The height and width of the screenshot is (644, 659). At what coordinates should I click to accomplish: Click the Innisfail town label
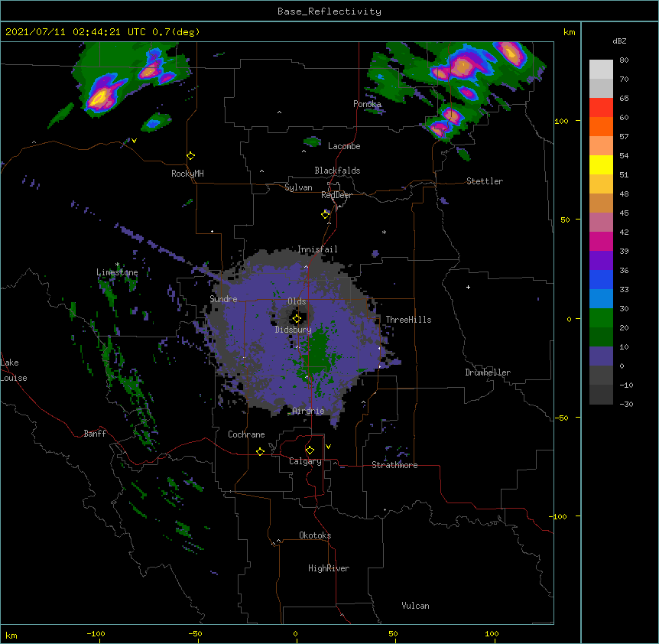(x=317, y=249)
